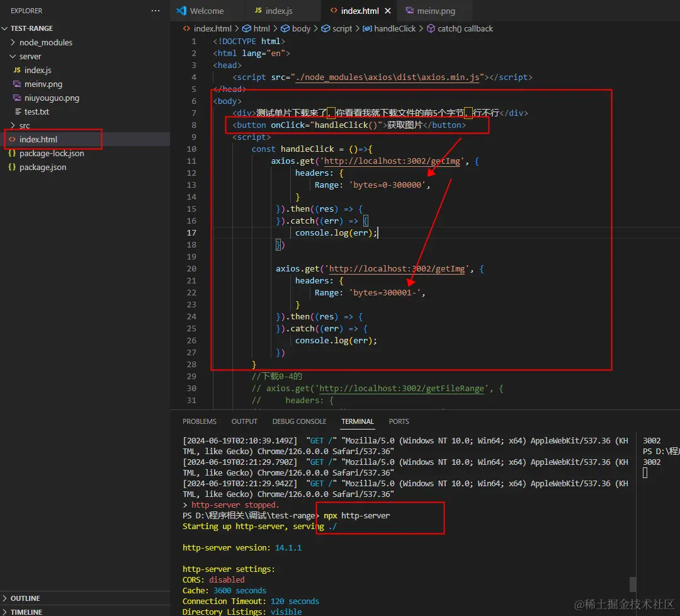This screenshot has width=680, height=616.
Task: Click the VS Code icon on Welcome tab
Action: coord(181,11)
